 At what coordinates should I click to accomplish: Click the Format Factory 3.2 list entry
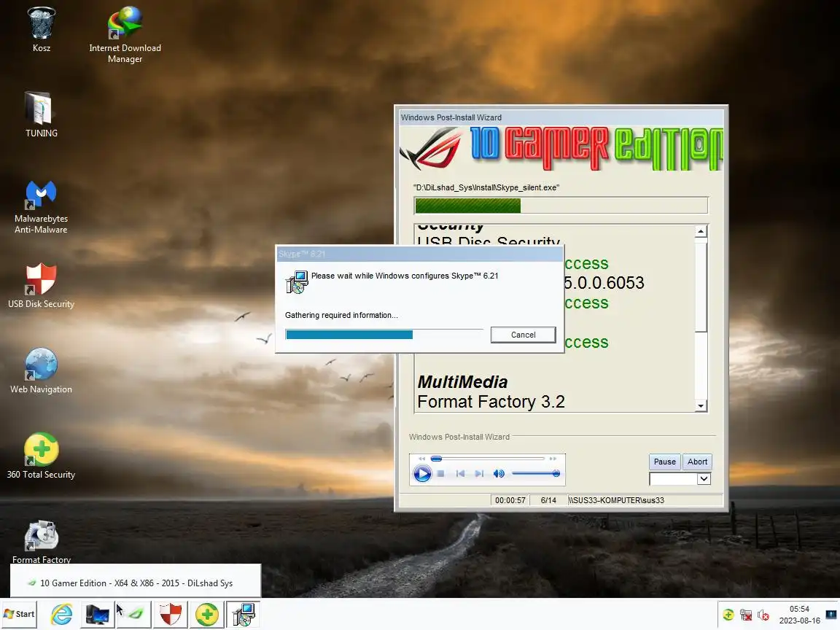pyautogui.click(x=491, y=402)
